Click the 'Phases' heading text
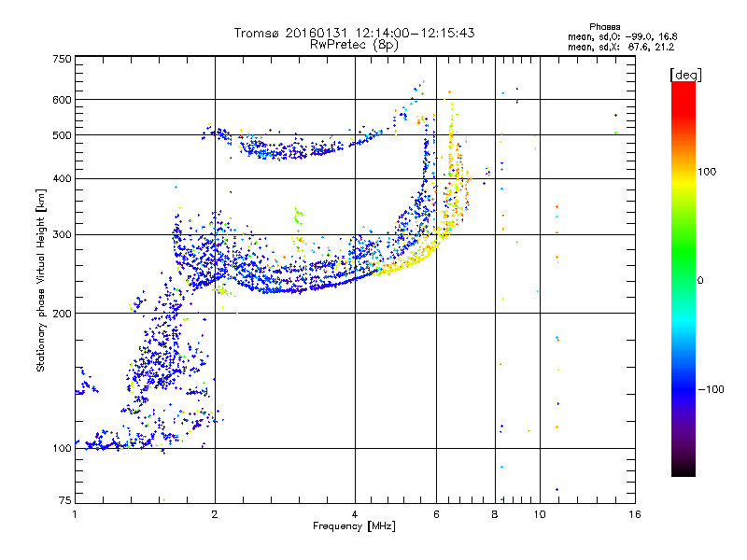The height and width of the screenshot is (560, 747). coord(604,27)
